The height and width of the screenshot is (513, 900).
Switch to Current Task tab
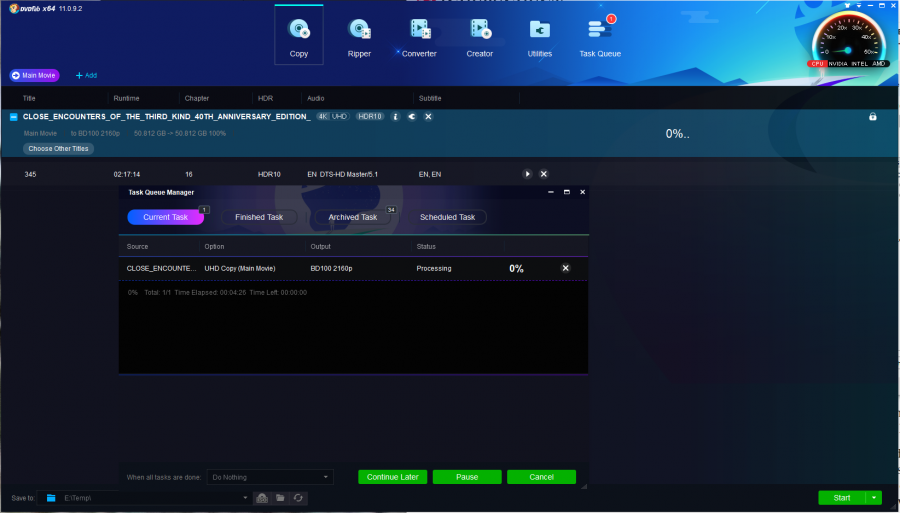coord(165,217)
